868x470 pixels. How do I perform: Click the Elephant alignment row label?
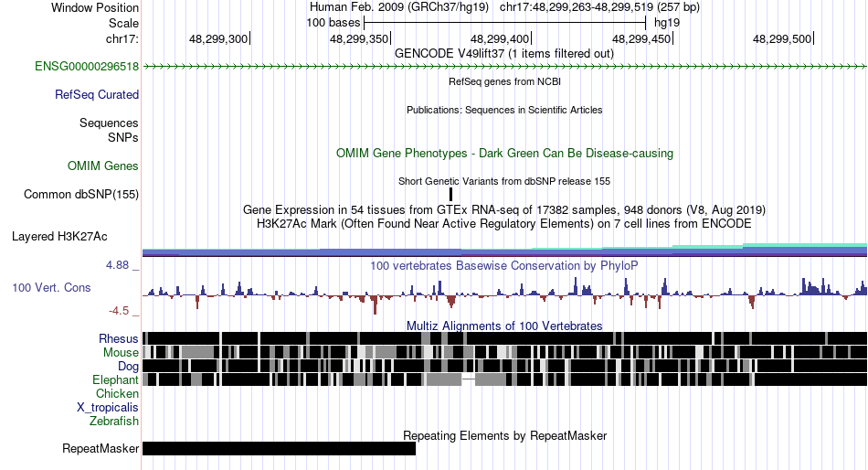tap(115, 380)
